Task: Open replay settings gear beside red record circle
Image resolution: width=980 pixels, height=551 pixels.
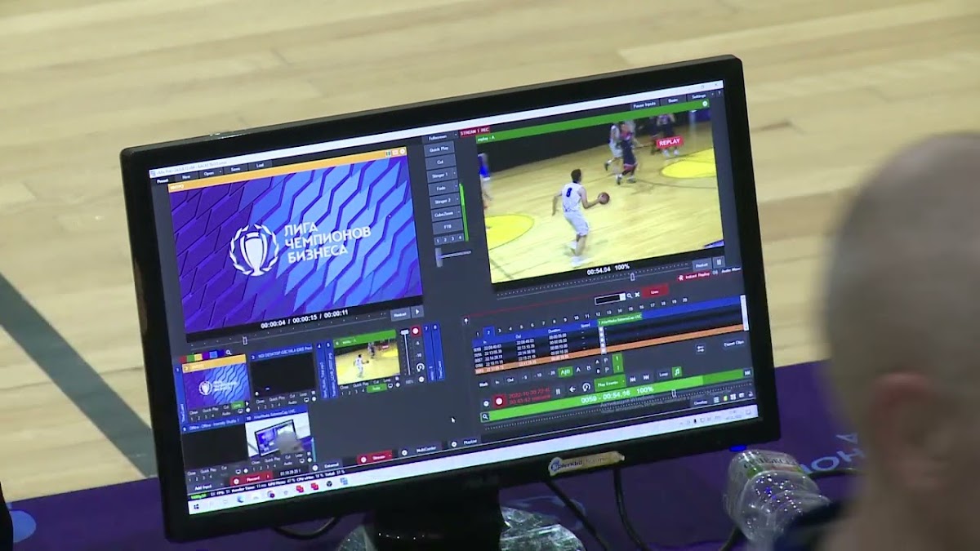Action: (486, 403)
